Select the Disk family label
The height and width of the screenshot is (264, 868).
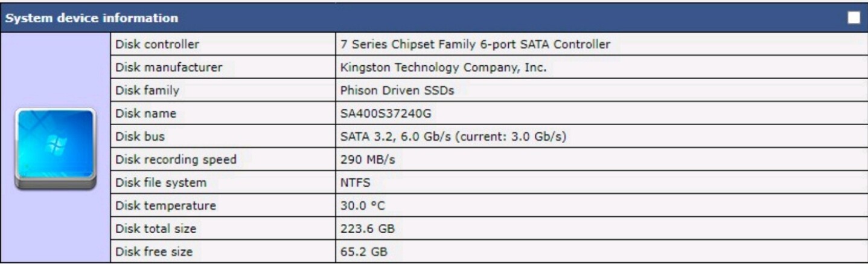click(147, 91)
